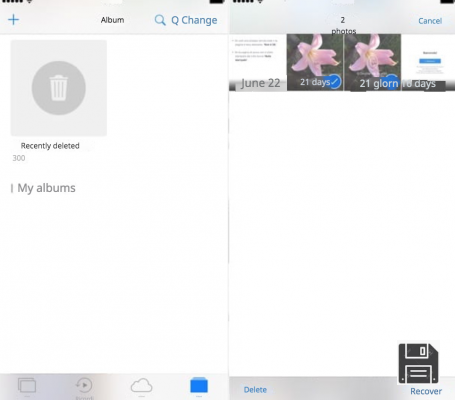The width and height of the screenshot is (455, 400).
Task: Tap Delete in bottom bar
Action: coord(255,390)
